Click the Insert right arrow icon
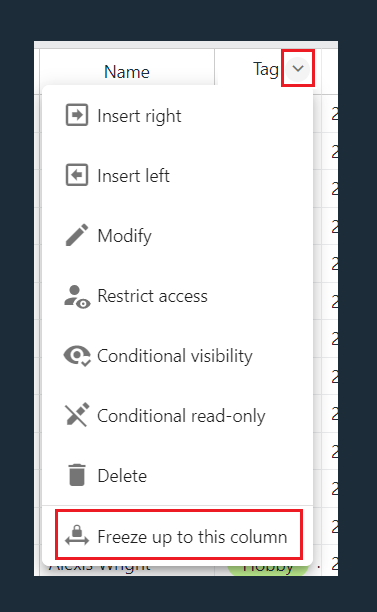The image size is (377, 612). (x=77, y=115)
